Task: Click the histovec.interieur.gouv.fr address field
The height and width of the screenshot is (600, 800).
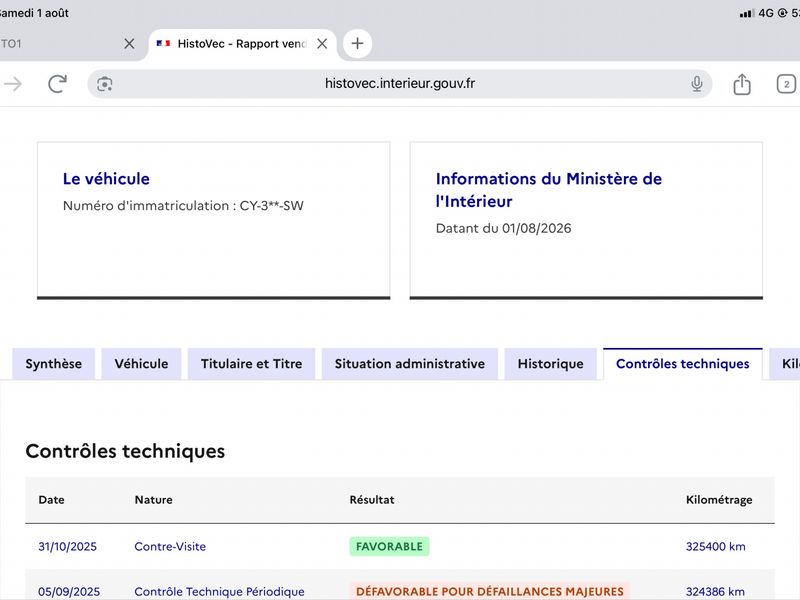Action: 399,84
